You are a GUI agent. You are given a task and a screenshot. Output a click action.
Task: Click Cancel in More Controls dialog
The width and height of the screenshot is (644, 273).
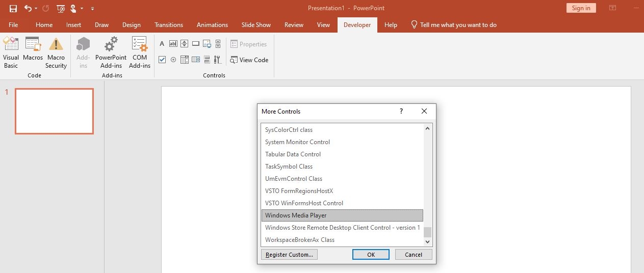coord(414,255)
